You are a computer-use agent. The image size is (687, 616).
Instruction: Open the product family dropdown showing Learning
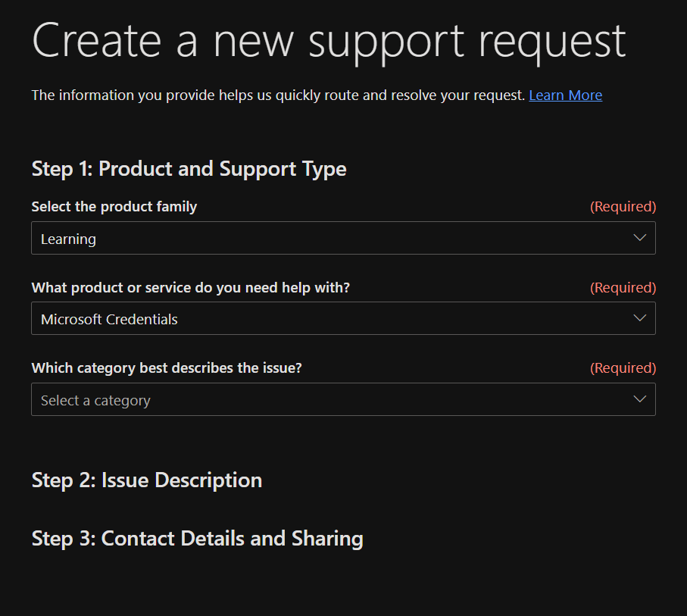click(x=342, y=239)
